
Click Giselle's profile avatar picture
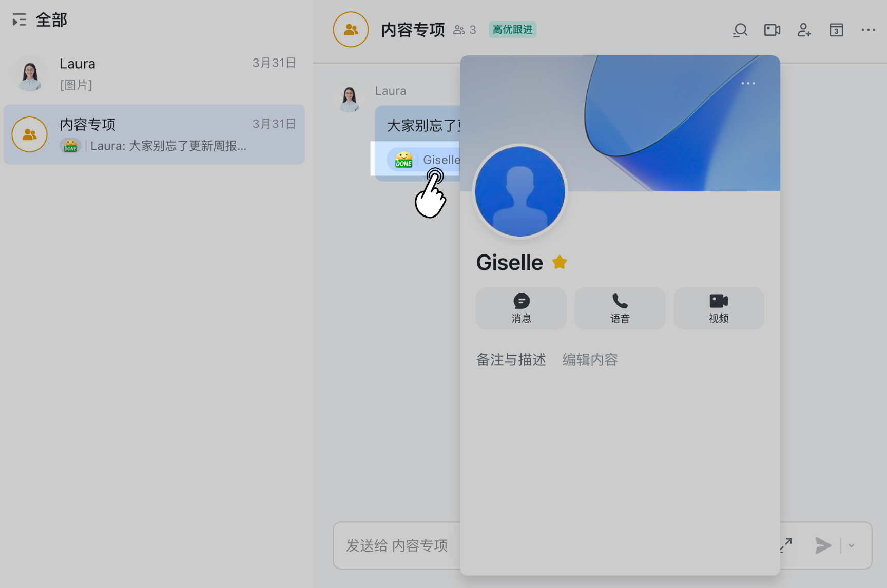[520, 191]
